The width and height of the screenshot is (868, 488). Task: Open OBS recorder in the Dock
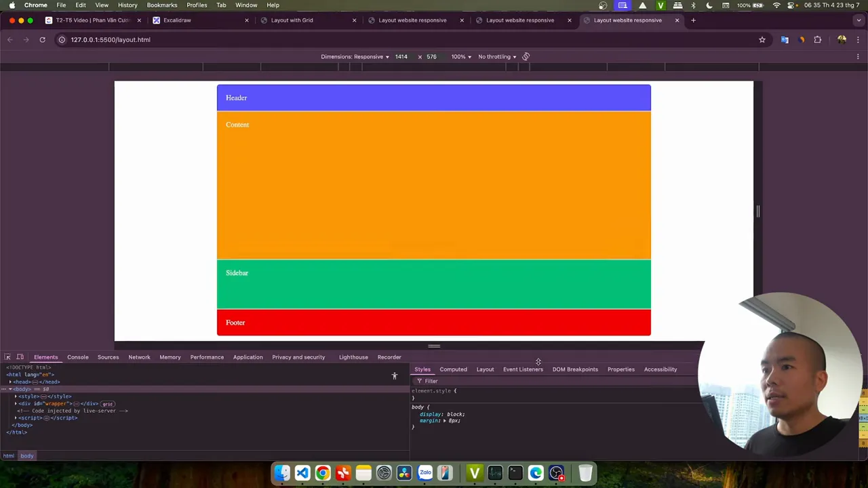coord(557,472)
